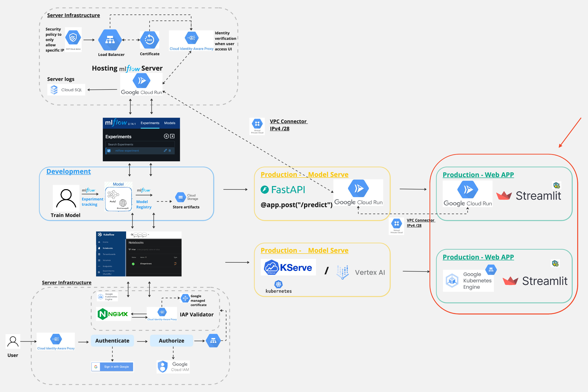The height and width of the screenshot is (392, 588).
Task: Click Google Cloud Run icon in upper Web APP box
Action: (x=468, y=189)
